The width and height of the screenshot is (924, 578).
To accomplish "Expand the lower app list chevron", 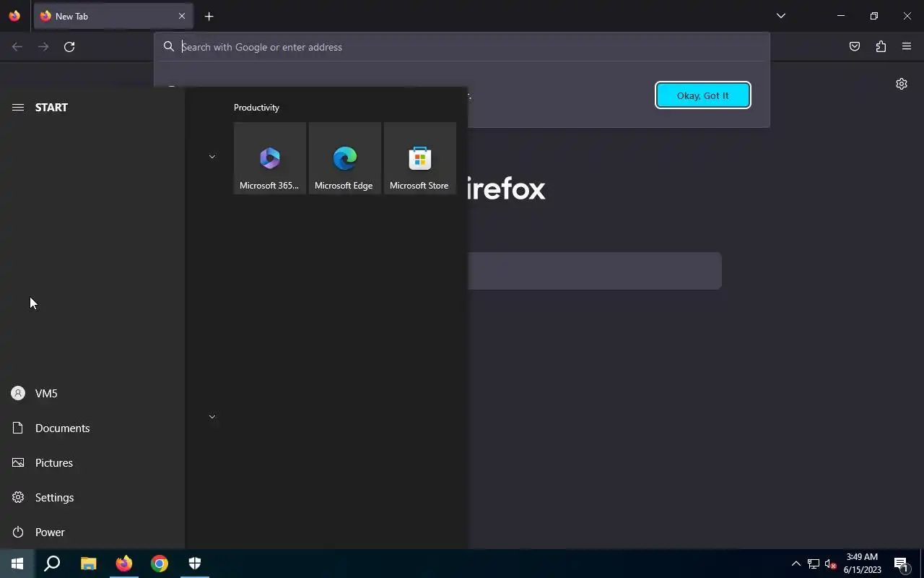I will tap(212, 417).
